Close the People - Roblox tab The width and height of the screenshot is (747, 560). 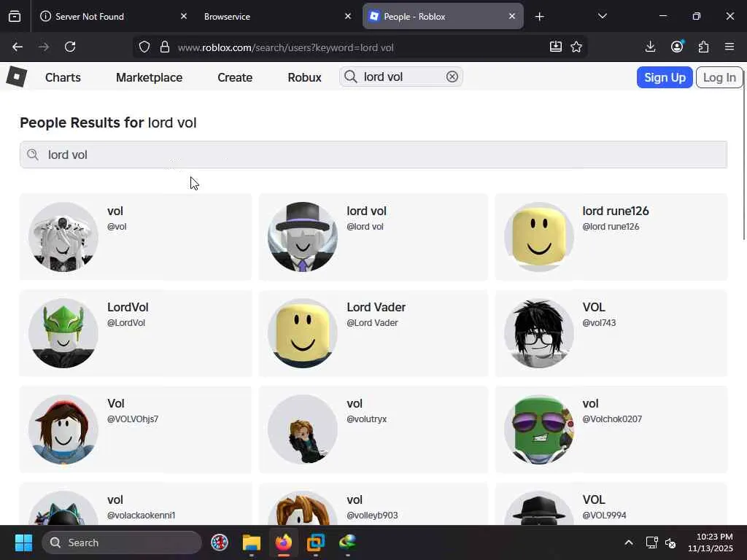pyautogui.click(x=511, y=16)
